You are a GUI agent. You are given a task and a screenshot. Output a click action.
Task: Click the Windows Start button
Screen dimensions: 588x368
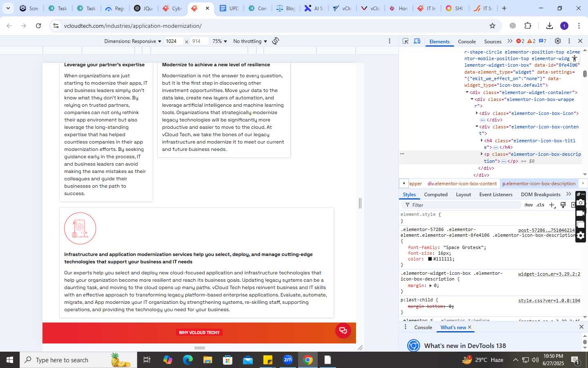click(x=10, y=360)
